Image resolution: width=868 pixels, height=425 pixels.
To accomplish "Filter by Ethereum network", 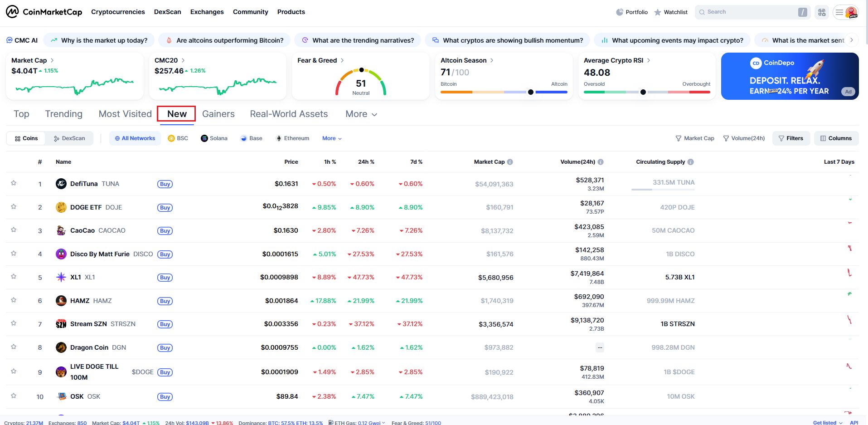I will pos(292,138).
